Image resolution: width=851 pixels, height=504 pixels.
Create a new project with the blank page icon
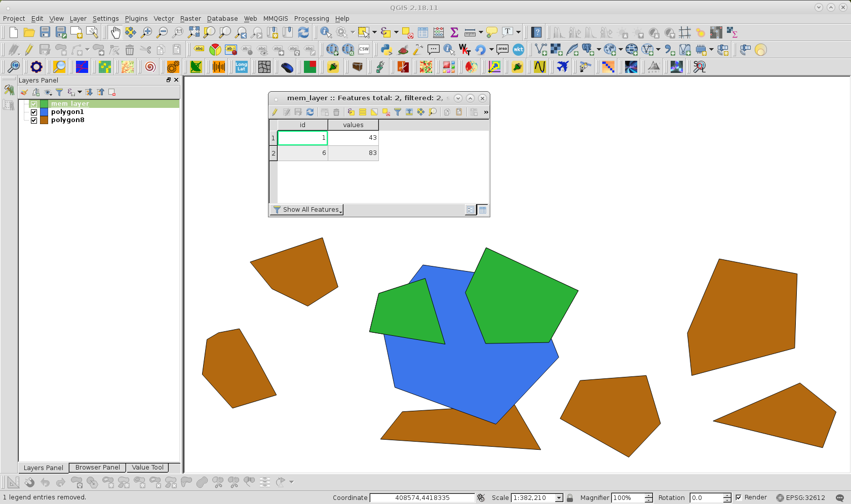14,32
